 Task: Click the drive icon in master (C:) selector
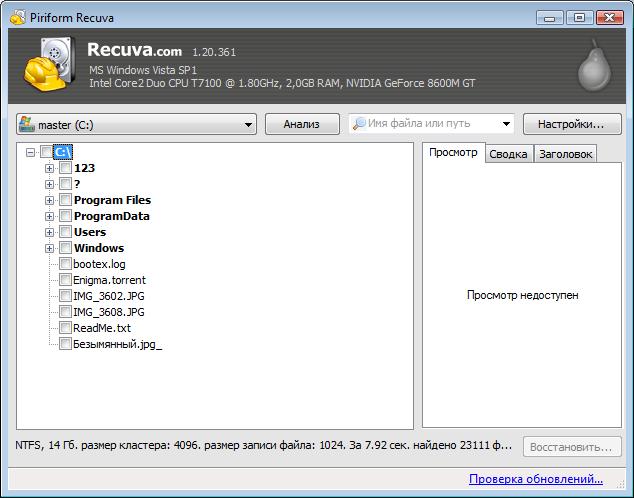[x=26, y=124]
